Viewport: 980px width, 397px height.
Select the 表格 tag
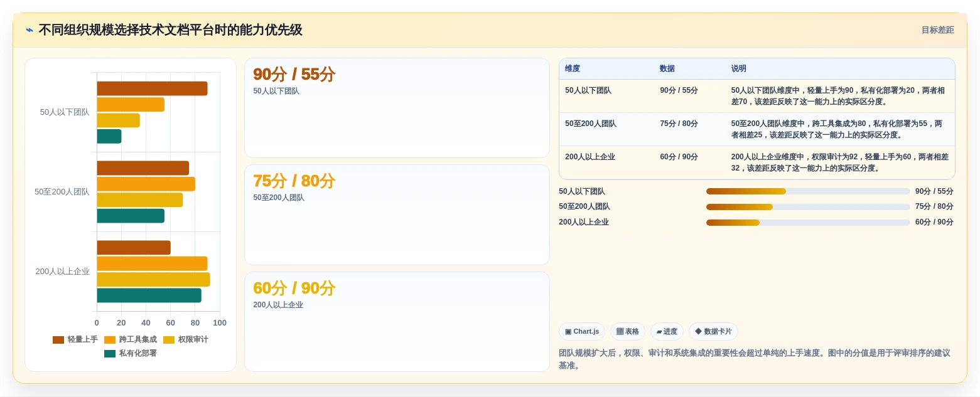point(628,332)
